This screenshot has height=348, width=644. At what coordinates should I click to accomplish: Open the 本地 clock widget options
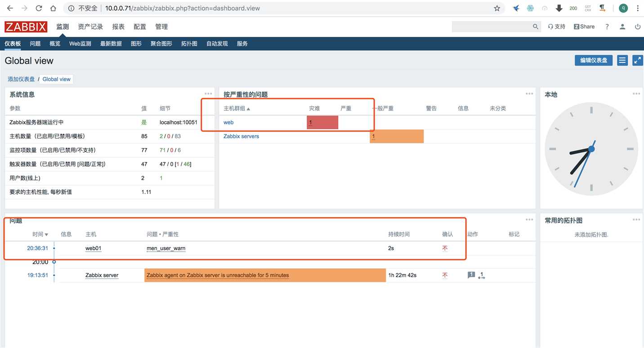point(636,94)
